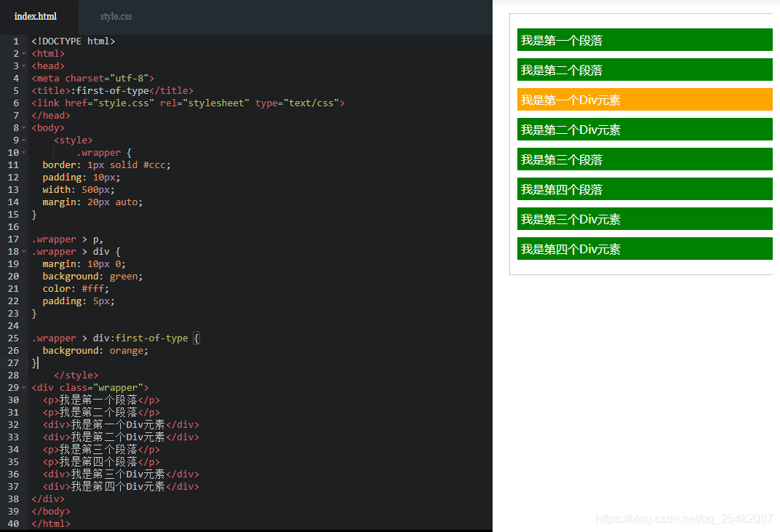Screen dimensions: 780x532
Task: Click the closing </html> tag line
Action: click(51, 523)
